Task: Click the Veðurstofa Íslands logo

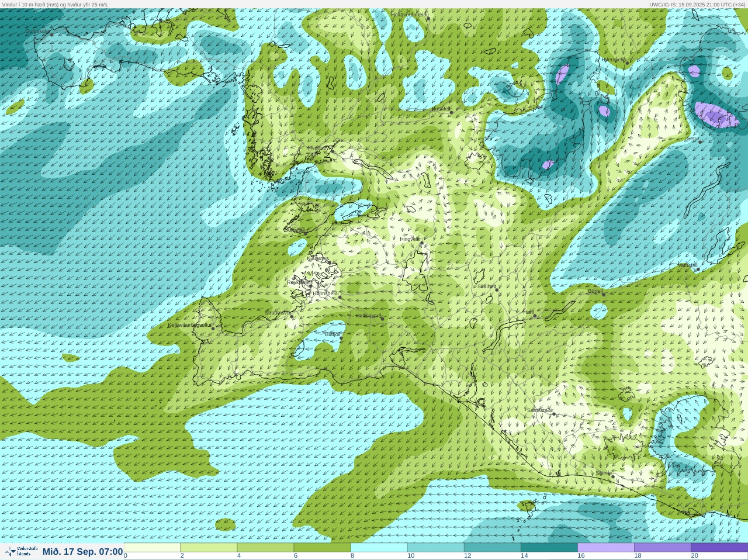Action: (20, 551)
